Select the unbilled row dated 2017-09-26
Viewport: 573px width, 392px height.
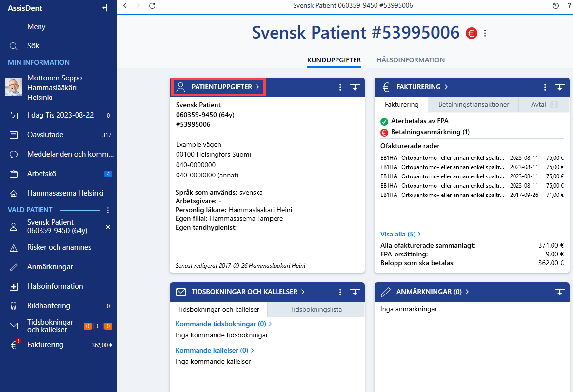coord(472,195)
